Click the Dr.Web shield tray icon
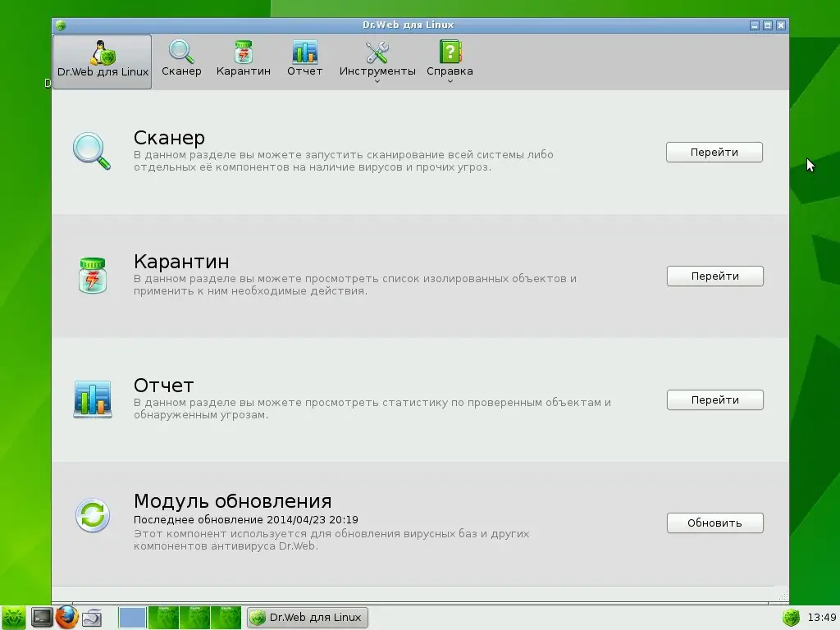840x630 pixels. point(791,617)
